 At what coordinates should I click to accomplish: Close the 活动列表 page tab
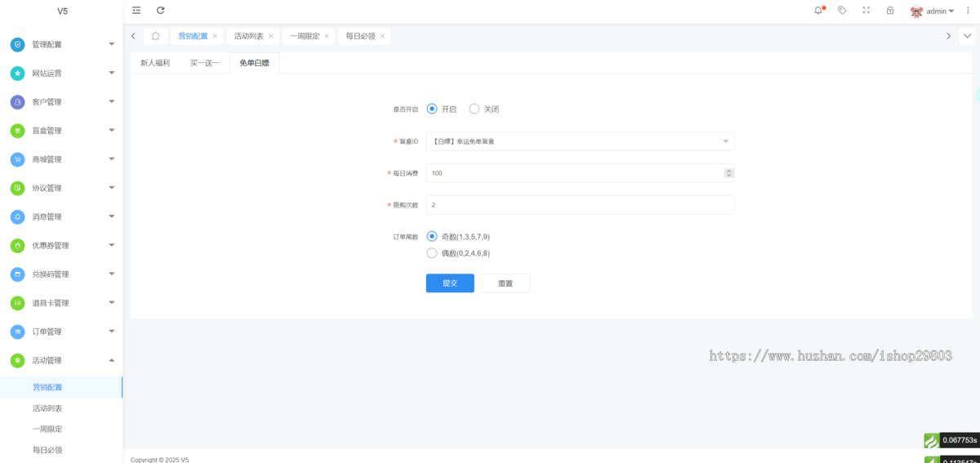tap(270, 36)
